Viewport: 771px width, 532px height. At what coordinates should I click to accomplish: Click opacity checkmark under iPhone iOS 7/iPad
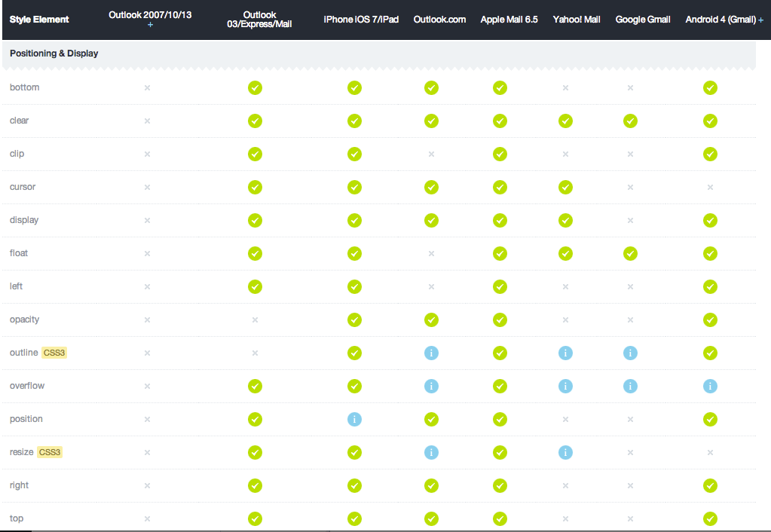tap(354, 320)
